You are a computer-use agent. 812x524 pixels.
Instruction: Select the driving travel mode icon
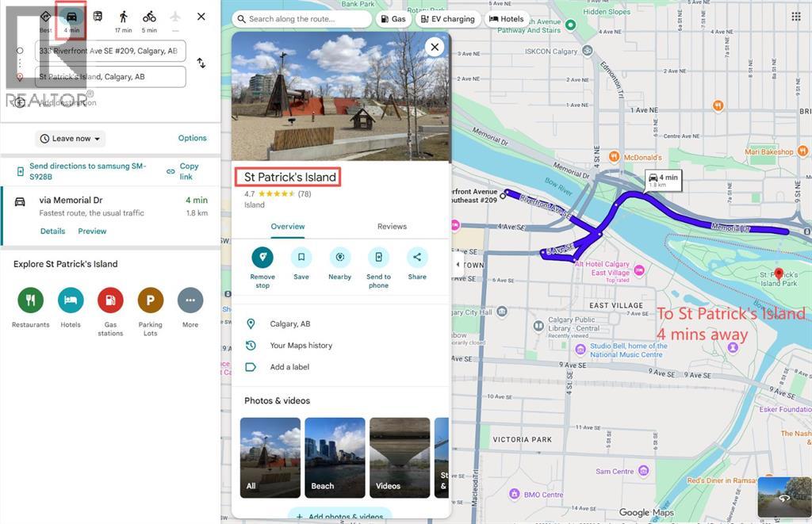[x=71, y=17]
